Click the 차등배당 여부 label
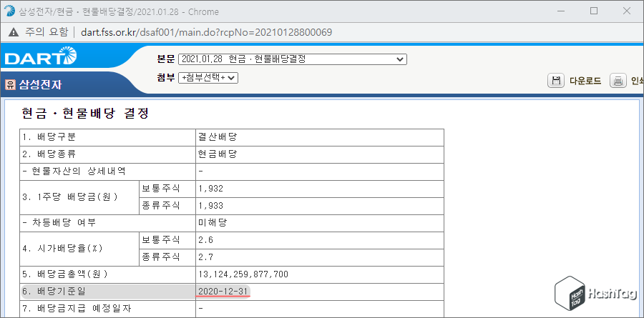 pos(59,223)
